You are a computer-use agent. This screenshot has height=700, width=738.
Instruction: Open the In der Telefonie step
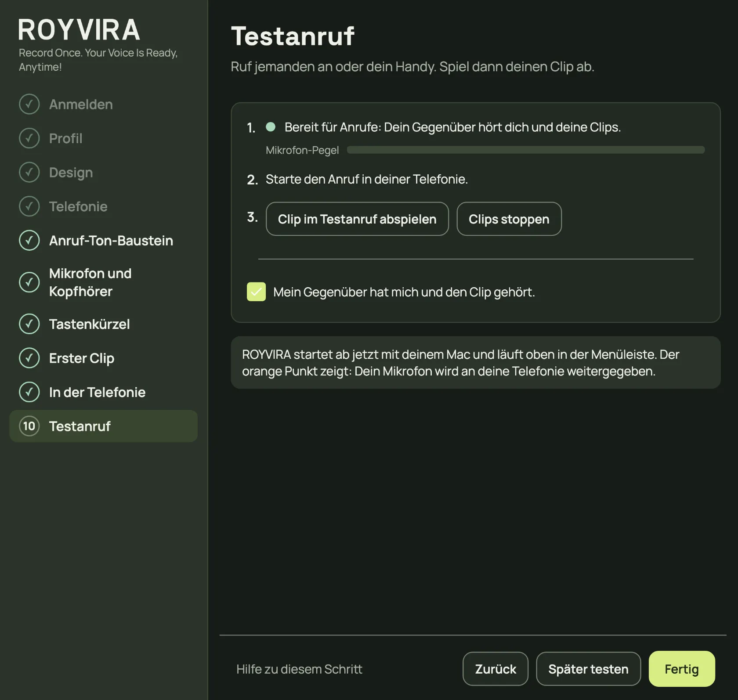pyautogui.click(x=103, y=392)
